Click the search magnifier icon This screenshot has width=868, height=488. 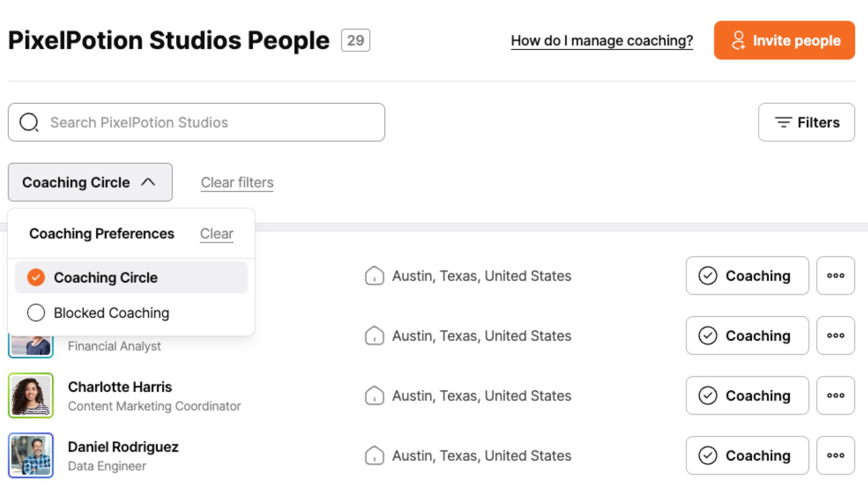pos(29,122)
